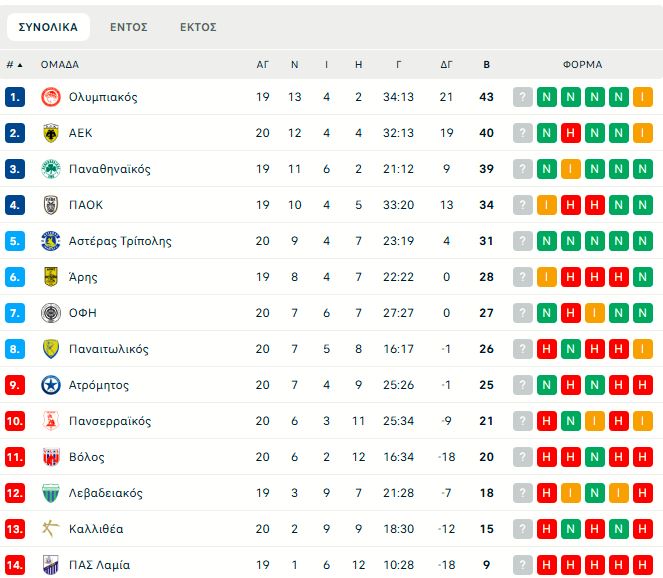Switch to the ΕΚΤΟΣ tab
The image size is (663, 578).
(198, 27)
